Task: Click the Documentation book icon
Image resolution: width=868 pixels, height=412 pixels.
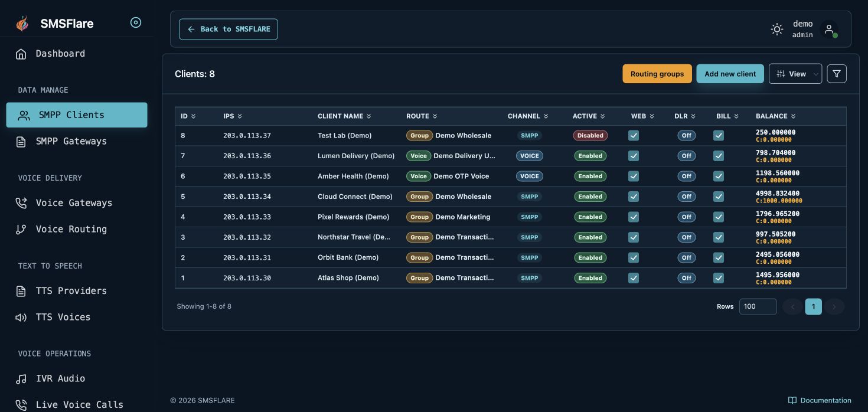Action: pos(792,400)
